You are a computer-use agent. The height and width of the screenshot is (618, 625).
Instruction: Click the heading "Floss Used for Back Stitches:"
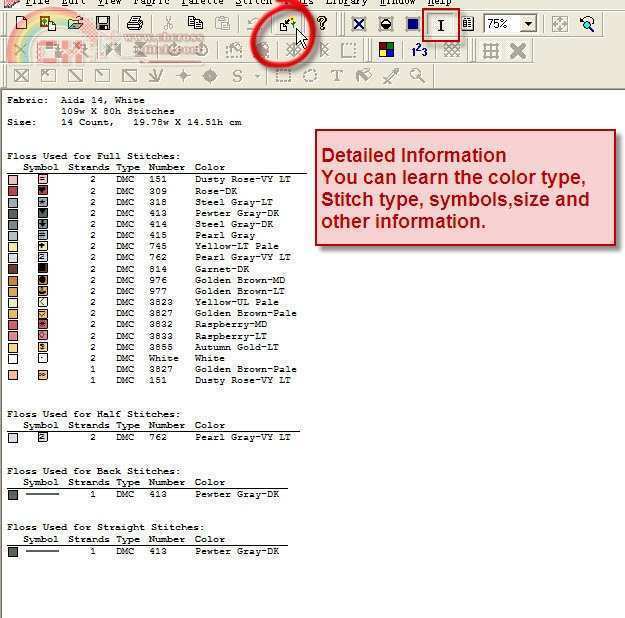[x=94, y=471]
